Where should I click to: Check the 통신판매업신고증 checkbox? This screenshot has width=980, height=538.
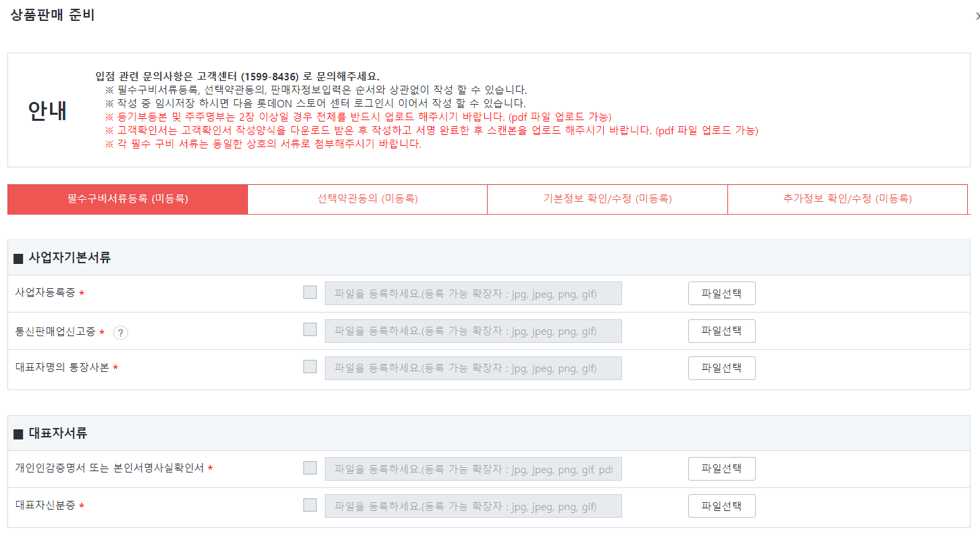coord(310,329)
